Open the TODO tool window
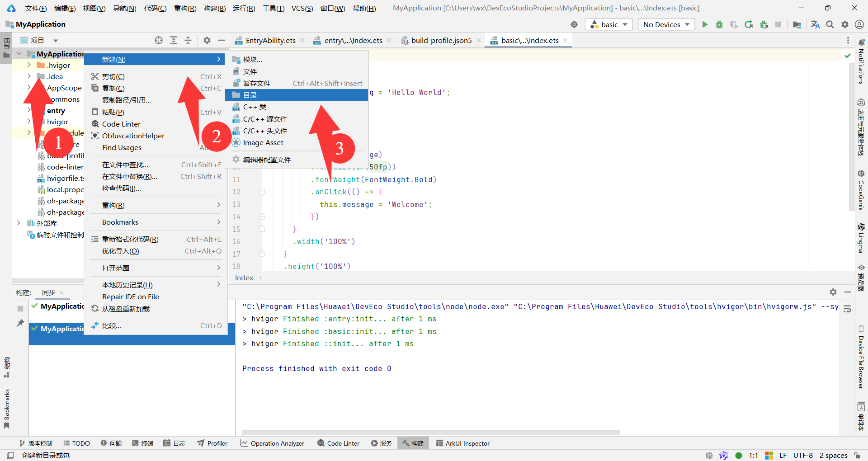868x461 pixels. pyautogui.click(x=77, y=443)
